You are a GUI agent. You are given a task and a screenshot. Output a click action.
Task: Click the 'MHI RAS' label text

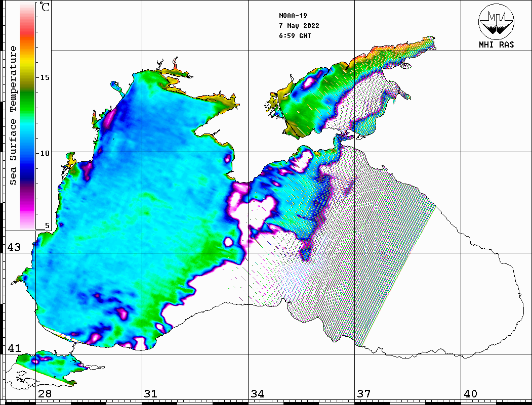click(x=497, y=44)
